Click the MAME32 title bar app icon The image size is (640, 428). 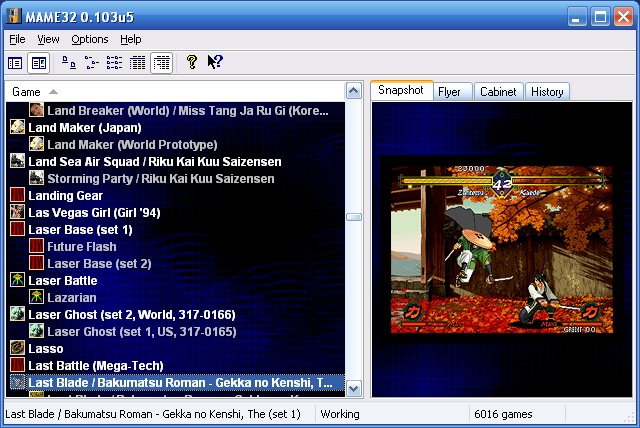pos(13,16)
